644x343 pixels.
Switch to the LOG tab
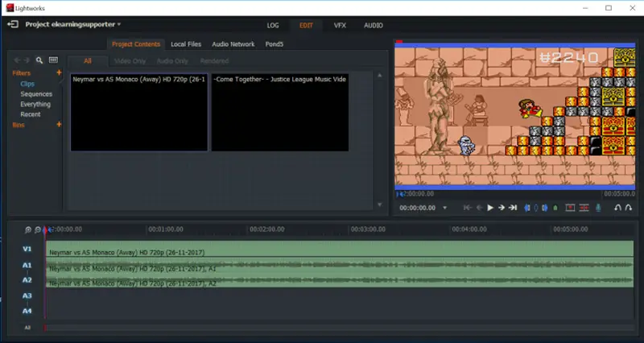273,26
